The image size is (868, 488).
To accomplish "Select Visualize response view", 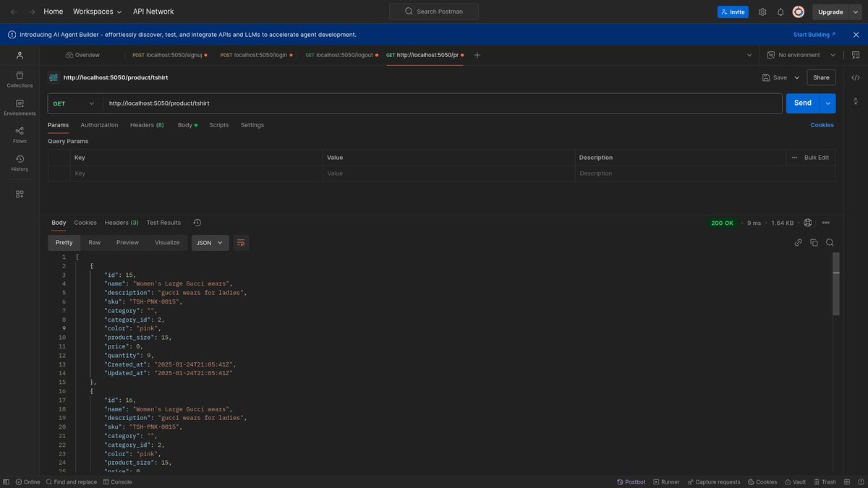I will [167, 243].
